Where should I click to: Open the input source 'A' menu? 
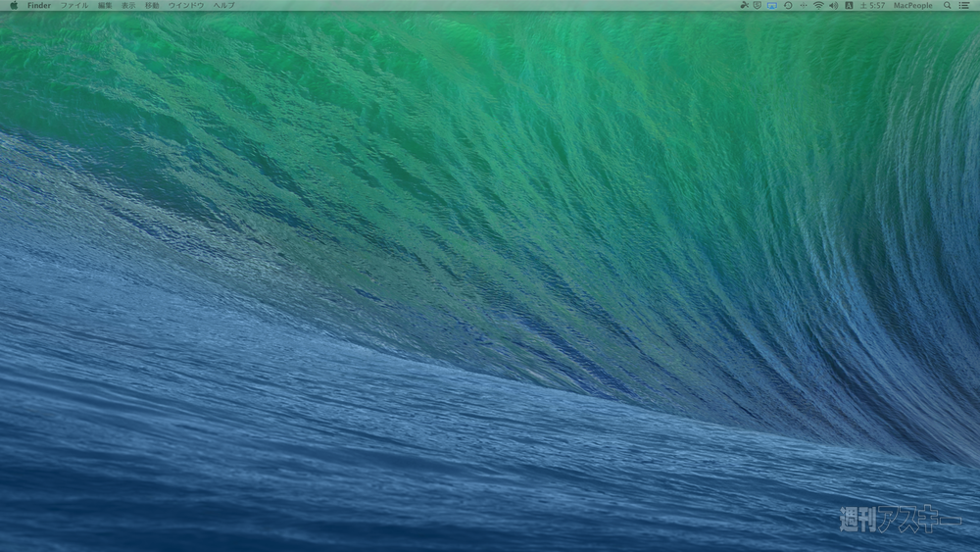[x=849, y=5]
